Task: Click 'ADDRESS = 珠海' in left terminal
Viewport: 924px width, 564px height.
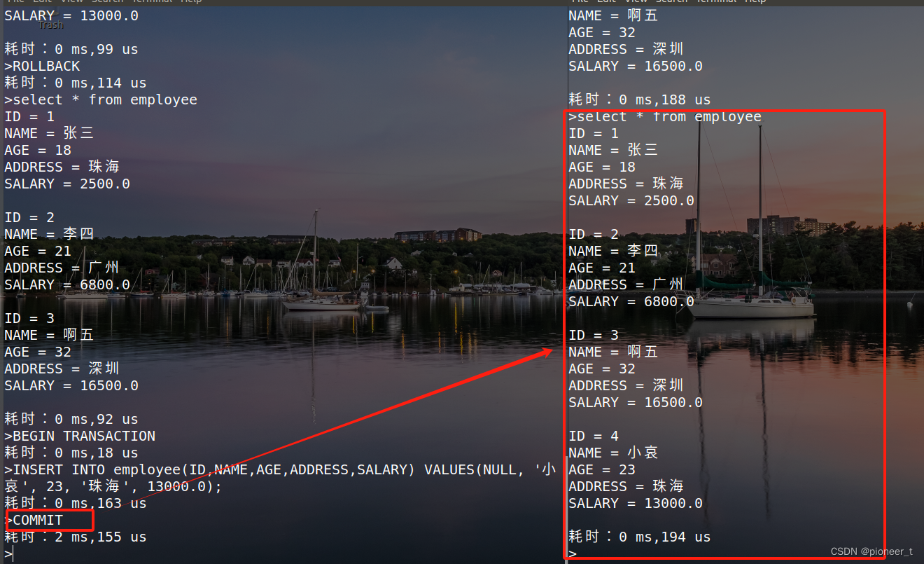Action: pos(62,167)
